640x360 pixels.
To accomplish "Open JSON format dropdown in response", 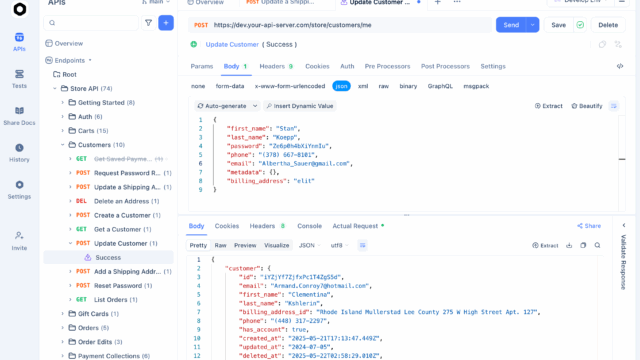I will [310, 245].
